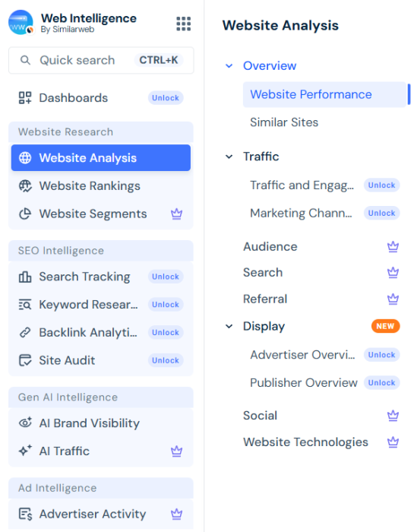Click the Advertiser Activity dollar list icon

point(25,514)
